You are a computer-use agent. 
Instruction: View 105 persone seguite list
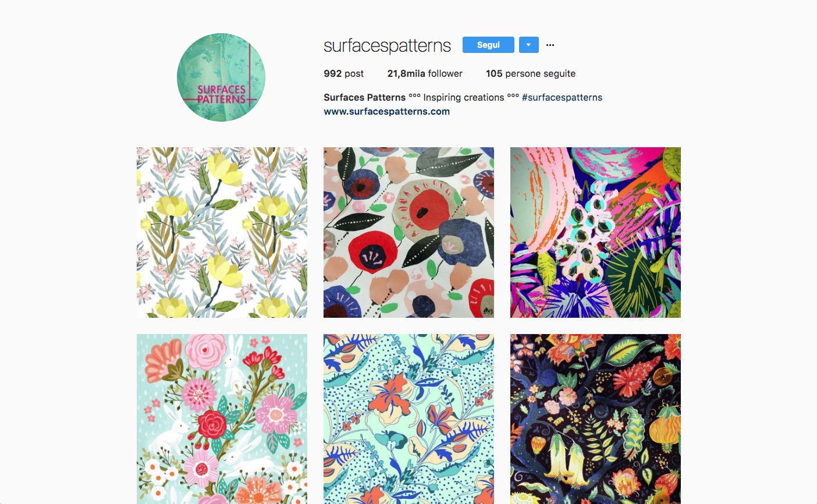tap(531, 73)
